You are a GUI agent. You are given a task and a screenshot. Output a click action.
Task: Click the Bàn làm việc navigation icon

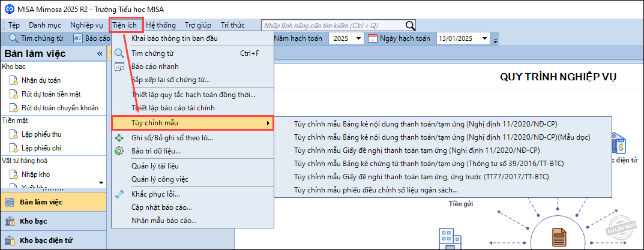coord(10,203)
